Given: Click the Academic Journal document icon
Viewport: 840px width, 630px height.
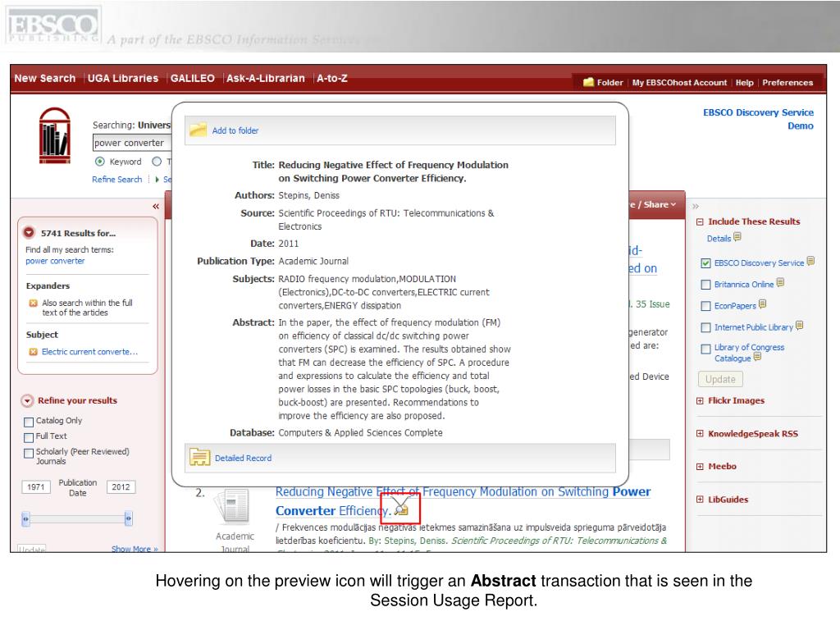Looking at the screenshot, I should (x=232, y=505).
